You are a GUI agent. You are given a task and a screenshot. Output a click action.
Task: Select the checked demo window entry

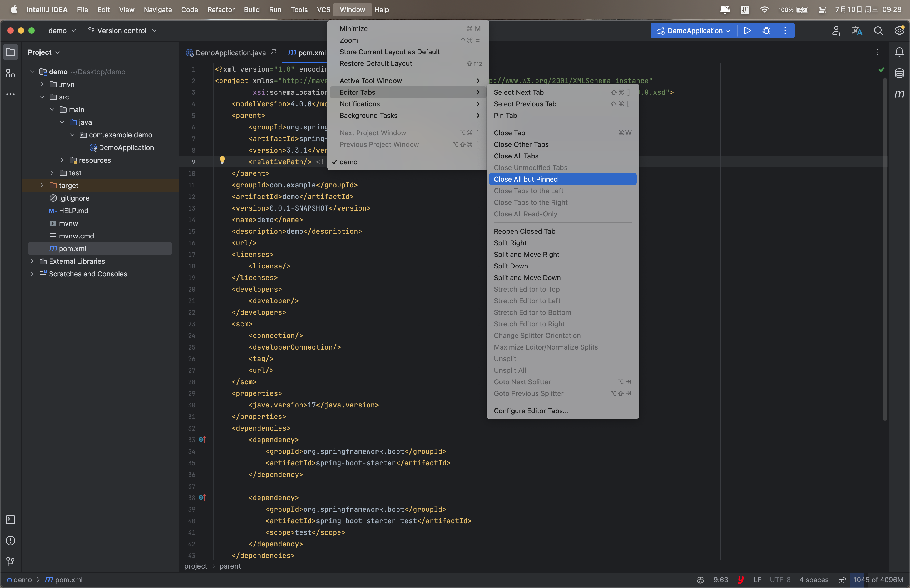click(x=348, y=162)
